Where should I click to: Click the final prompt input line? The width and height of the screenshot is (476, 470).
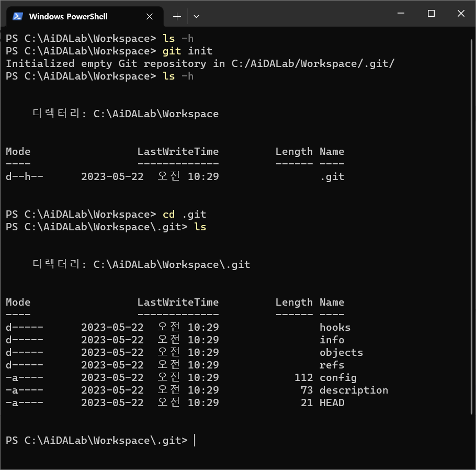click(100, 440)
